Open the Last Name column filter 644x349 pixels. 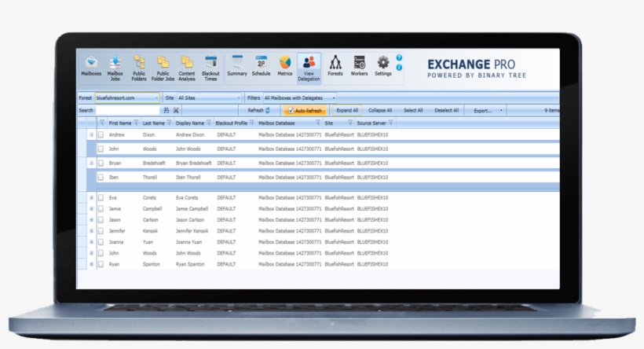tap(169, 123)
